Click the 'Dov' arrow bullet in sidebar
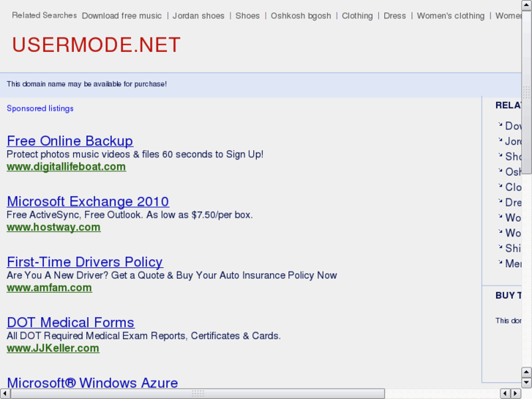 (x=500, y=124)
